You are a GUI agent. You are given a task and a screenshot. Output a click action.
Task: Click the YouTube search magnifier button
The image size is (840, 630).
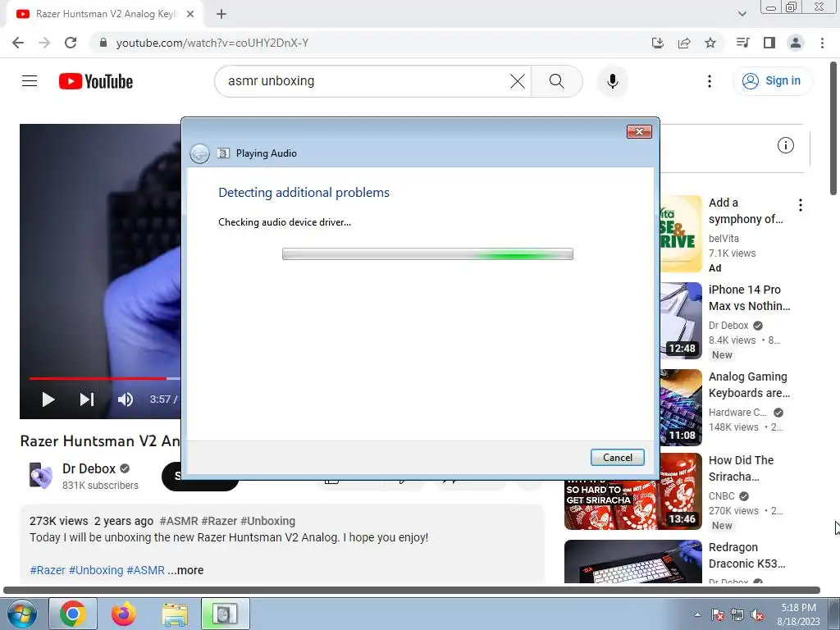[557, 81]
